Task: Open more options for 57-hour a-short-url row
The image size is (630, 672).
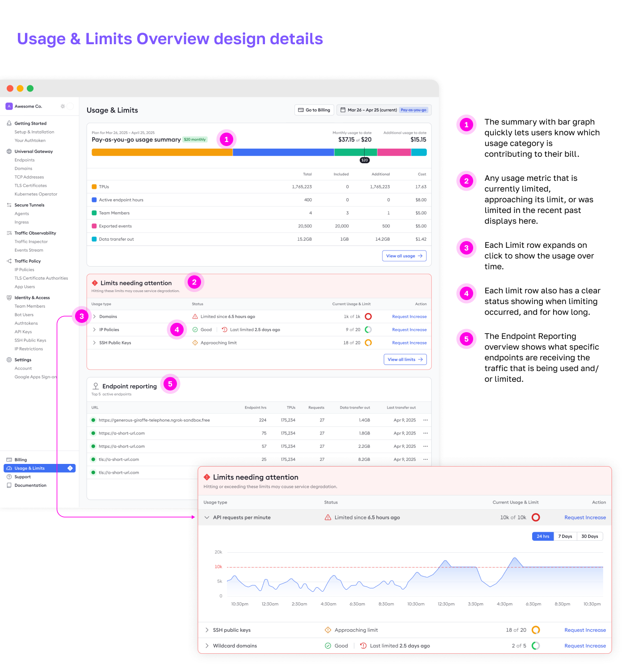Action: pos(425,447)
